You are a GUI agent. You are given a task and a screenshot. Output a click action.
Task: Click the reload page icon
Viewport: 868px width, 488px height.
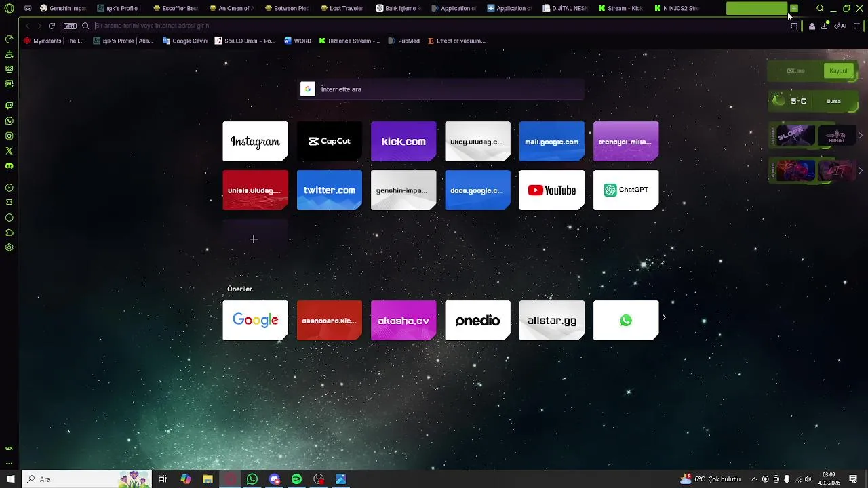coord(52,26)
